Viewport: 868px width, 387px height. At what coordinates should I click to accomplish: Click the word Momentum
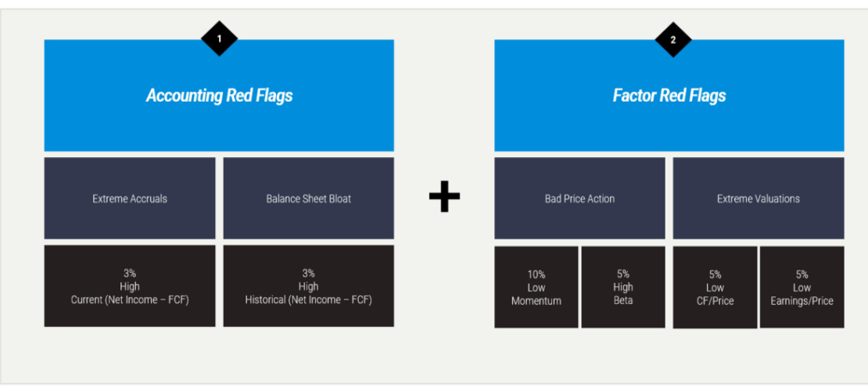(536, 301)
